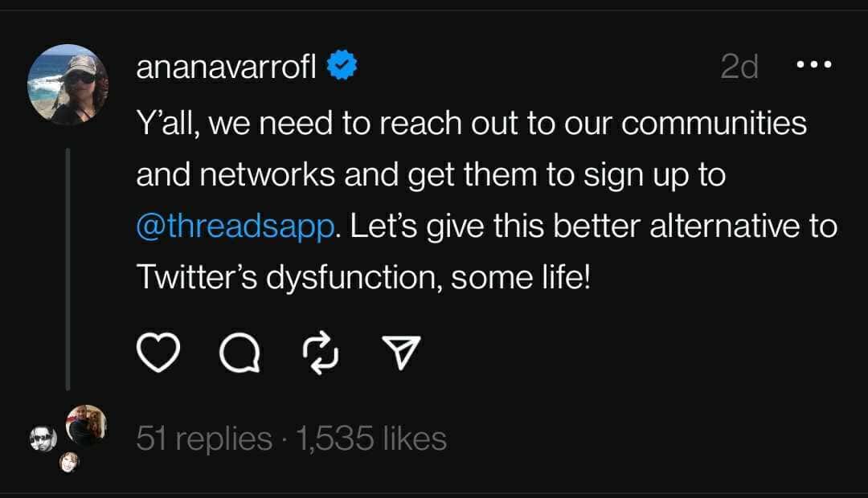Open the 1,535 likes list
The image size is (868, 498).
[369, 439]
